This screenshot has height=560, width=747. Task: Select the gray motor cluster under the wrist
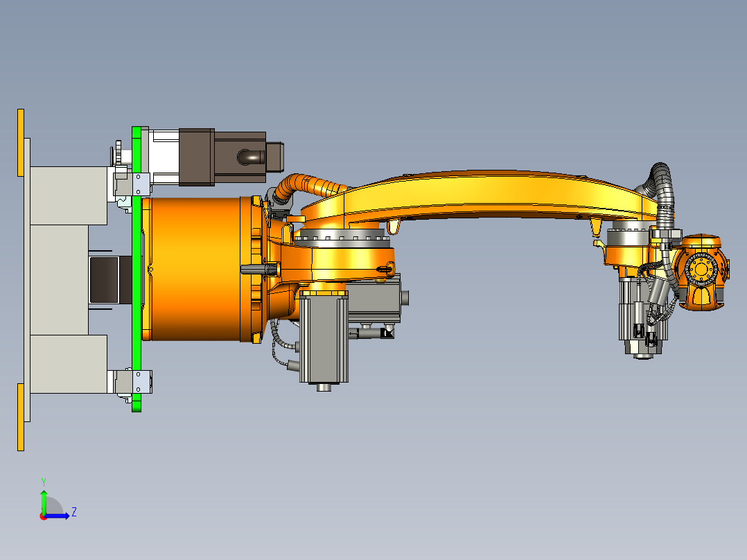(x=642, y=317)
